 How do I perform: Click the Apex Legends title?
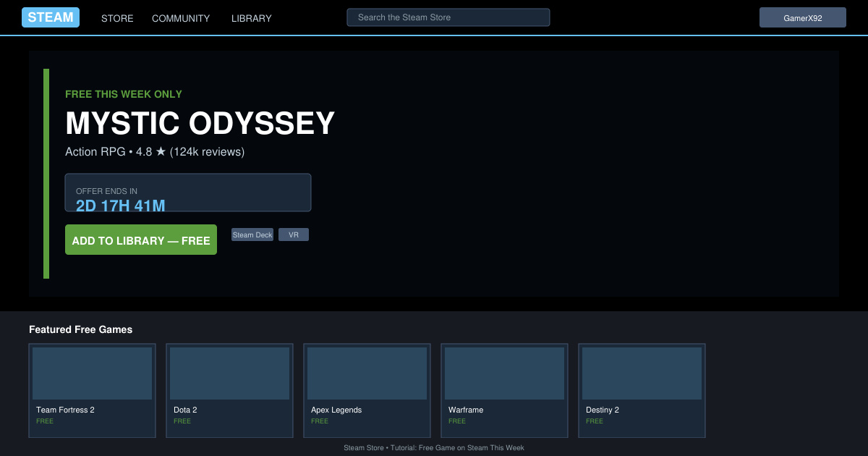point(336,410)
